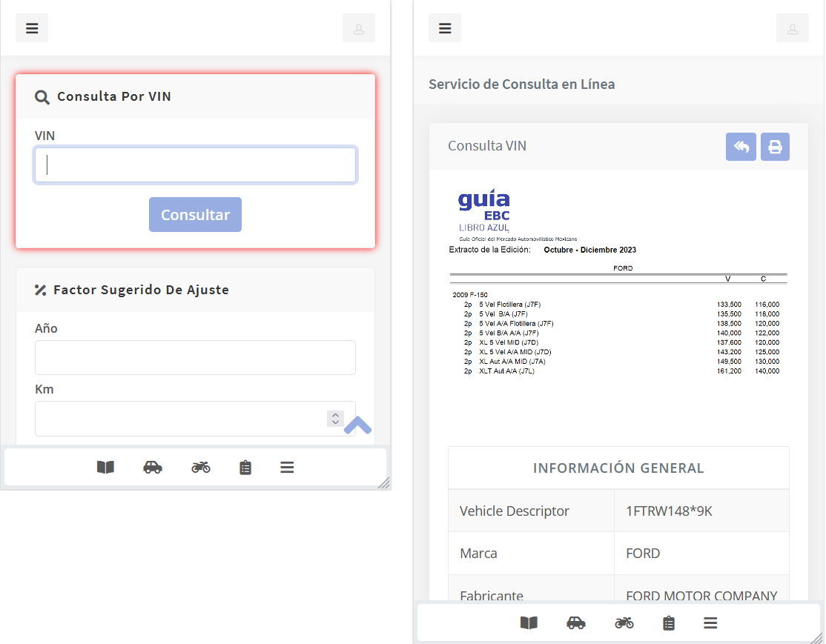This screenshot has width=826, height=644.
Task: Click the user profile icon in right panel
Action: click(x=792, y=28)
